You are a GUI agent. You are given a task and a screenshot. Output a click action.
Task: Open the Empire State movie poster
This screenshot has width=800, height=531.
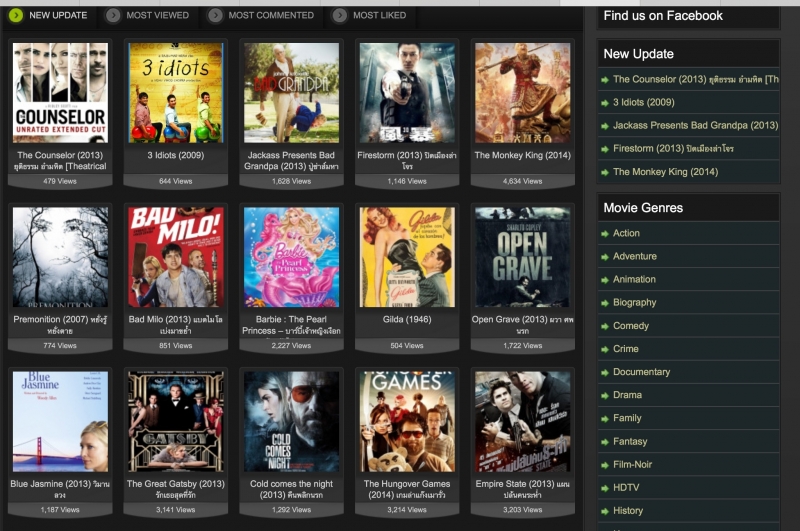(x=522, y=421)
